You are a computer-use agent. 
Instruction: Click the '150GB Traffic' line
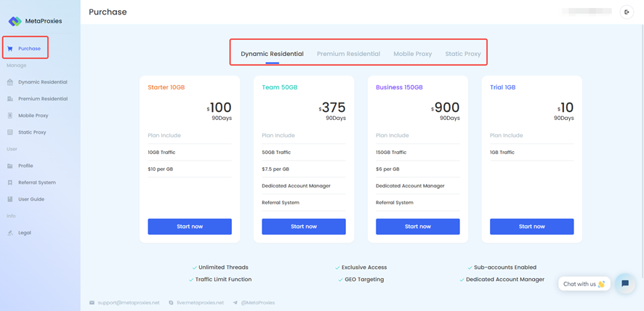point(391,153)
